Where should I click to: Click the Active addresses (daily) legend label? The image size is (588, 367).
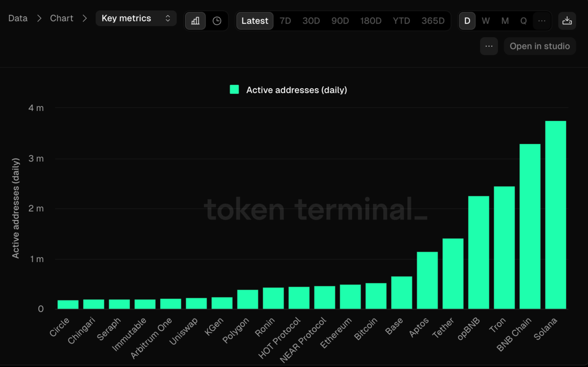[296, 90]
